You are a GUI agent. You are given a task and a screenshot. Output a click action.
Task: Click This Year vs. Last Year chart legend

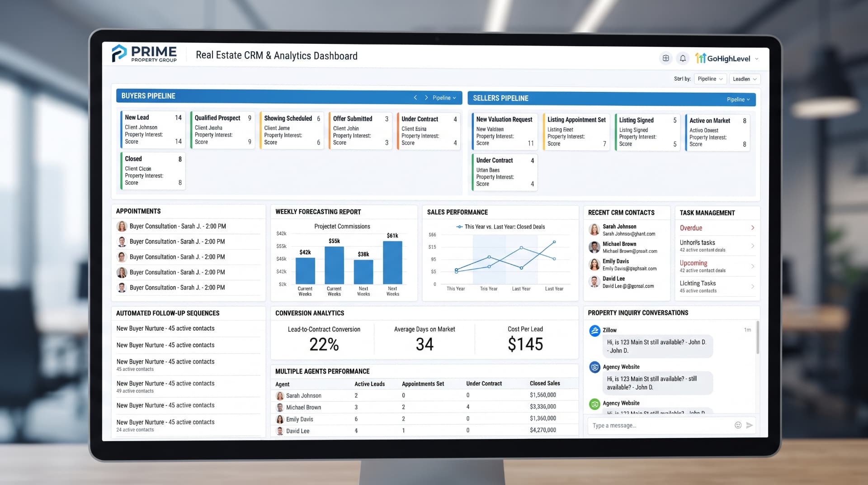tap(500, 227)
